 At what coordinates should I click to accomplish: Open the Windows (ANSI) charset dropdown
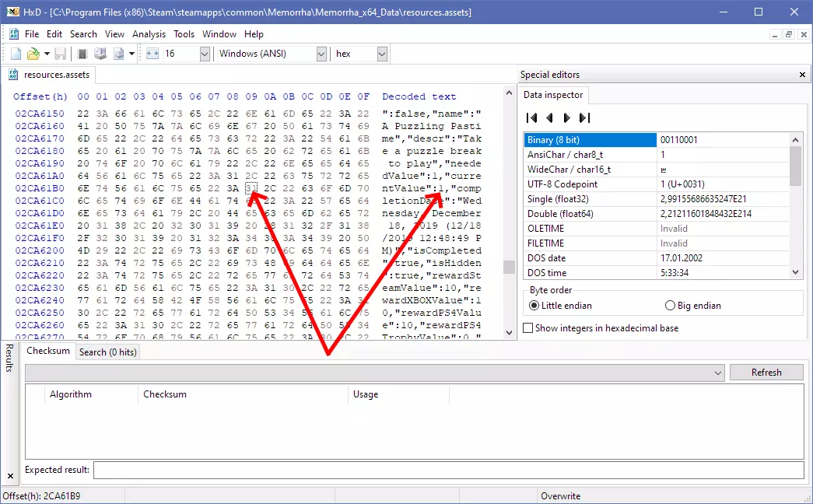tap(321, 54)
